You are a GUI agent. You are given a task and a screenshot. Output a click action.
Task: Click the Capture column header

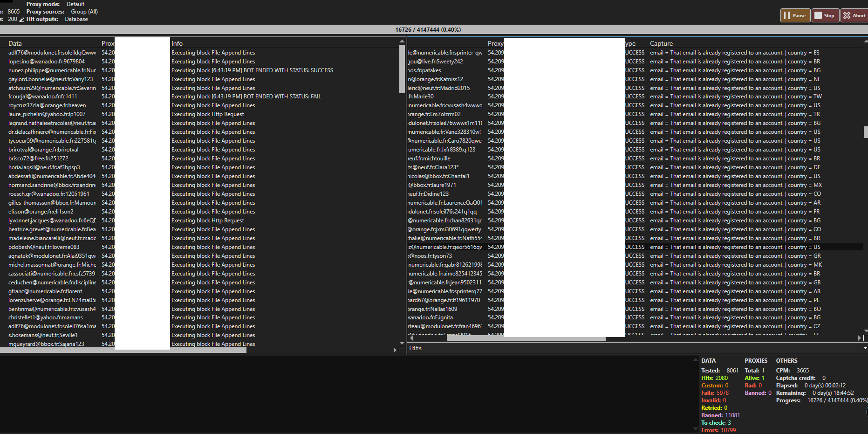coord(661,43)
